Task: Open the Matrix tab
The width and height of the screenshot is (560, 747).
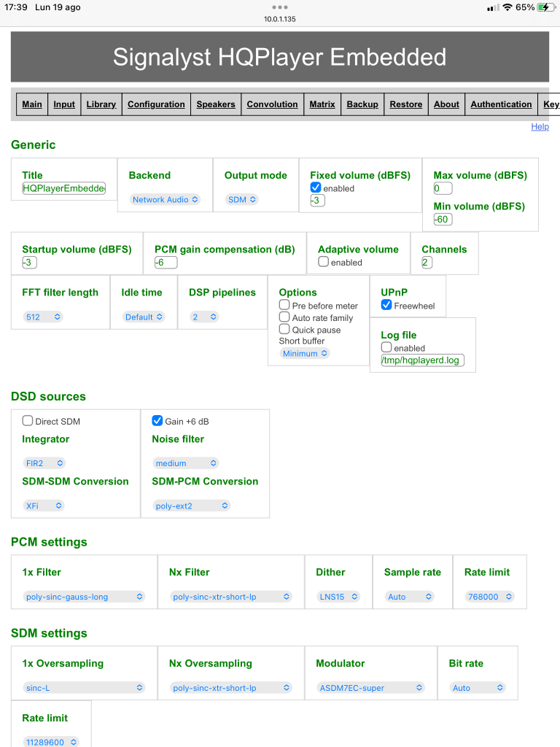Action: [322, 104]
